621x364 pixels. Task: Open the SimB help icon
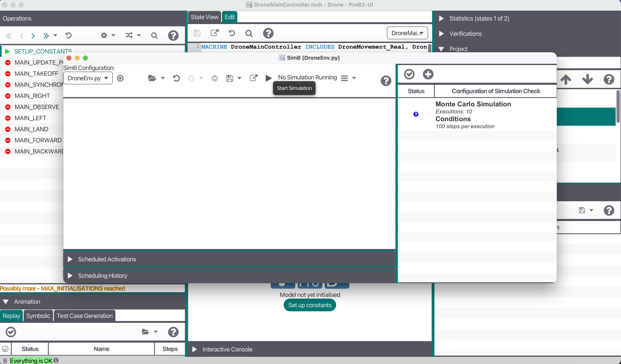386,81
